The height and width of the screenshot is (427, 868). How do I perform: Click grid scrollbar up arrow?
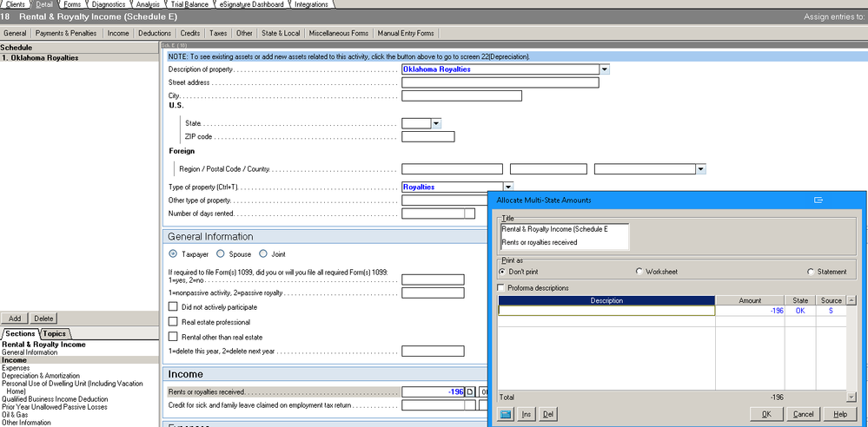(851, 300)
